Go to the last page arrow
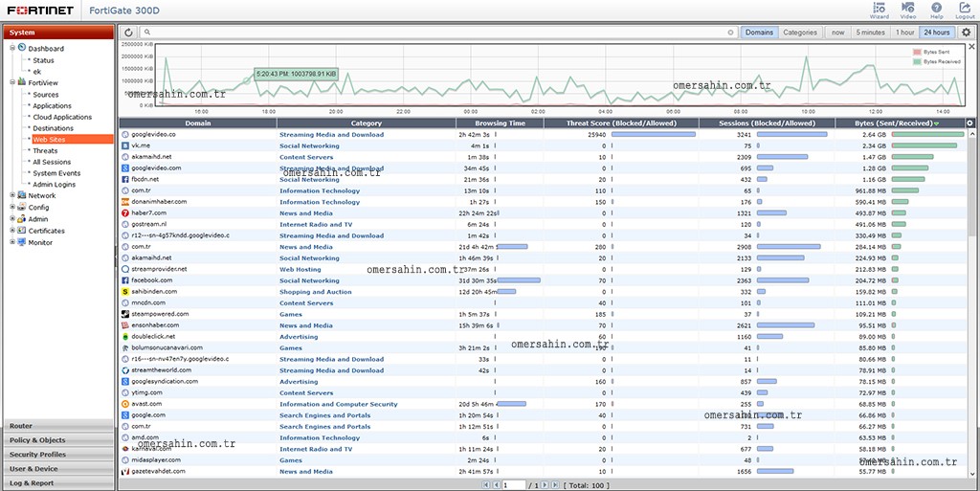This screenshot has height=491, width=980. tap(554, 484)
